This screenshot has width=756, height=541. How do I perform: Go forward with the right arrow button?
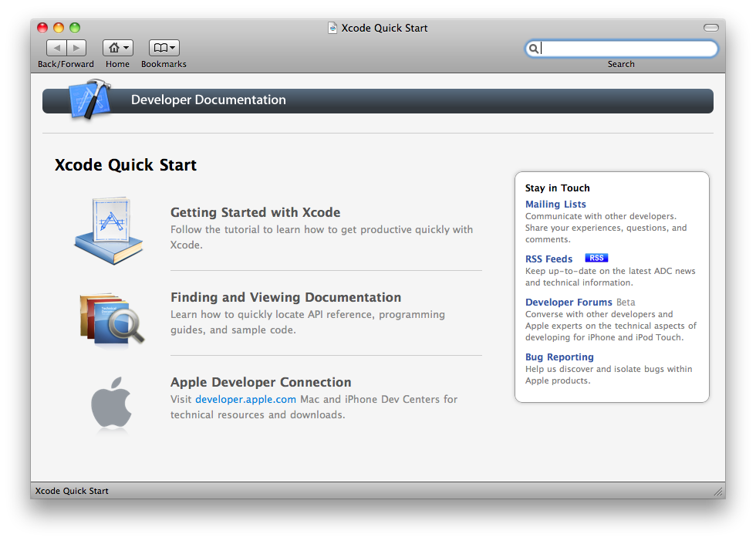(x=76, y=48)
